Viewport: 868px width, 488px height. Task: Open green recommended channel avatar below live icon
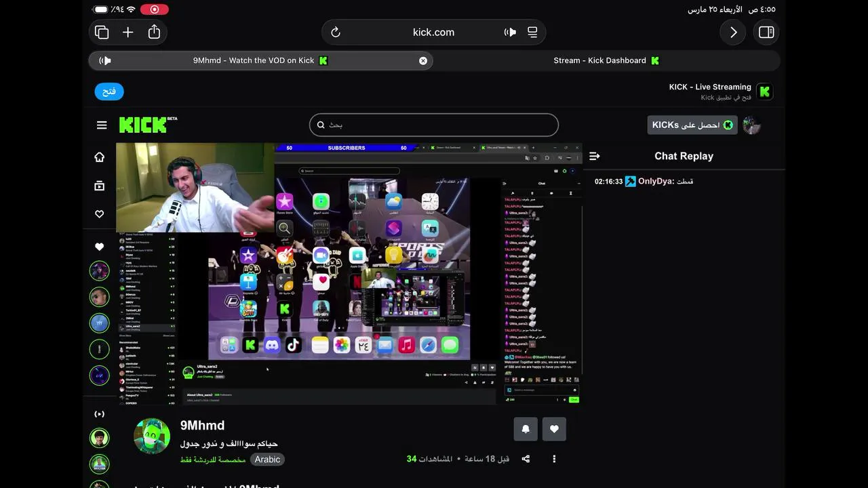tap(100, 438)
